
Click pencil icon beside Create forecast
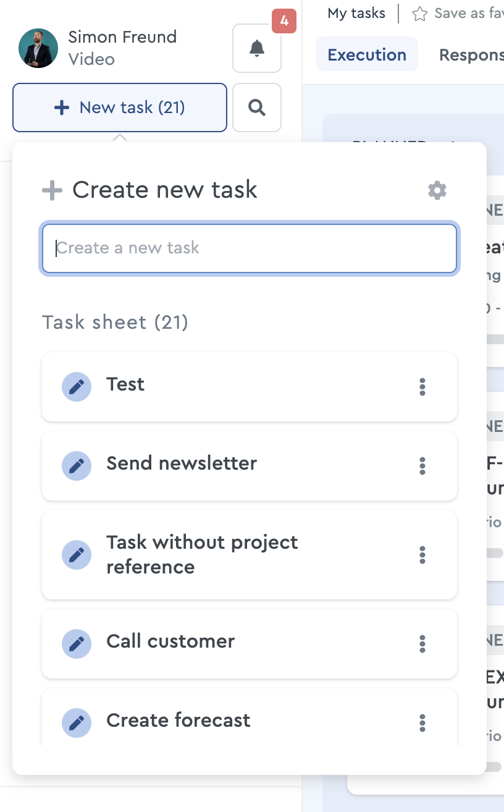[x=77, y=722]
